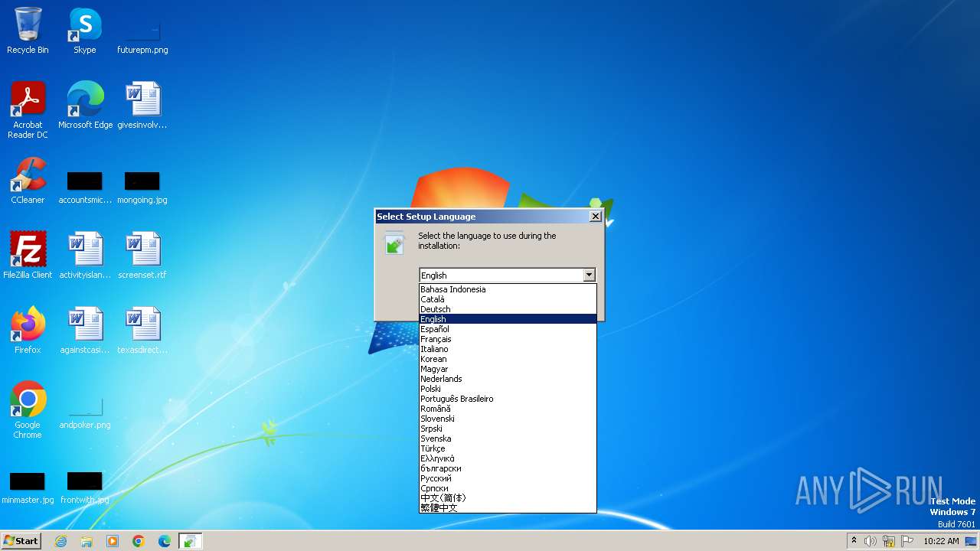Image resolution: width=980 pixels, height=551 pixels.
Task: Select the givesinvolv... Word document
Action: point(142,105)
